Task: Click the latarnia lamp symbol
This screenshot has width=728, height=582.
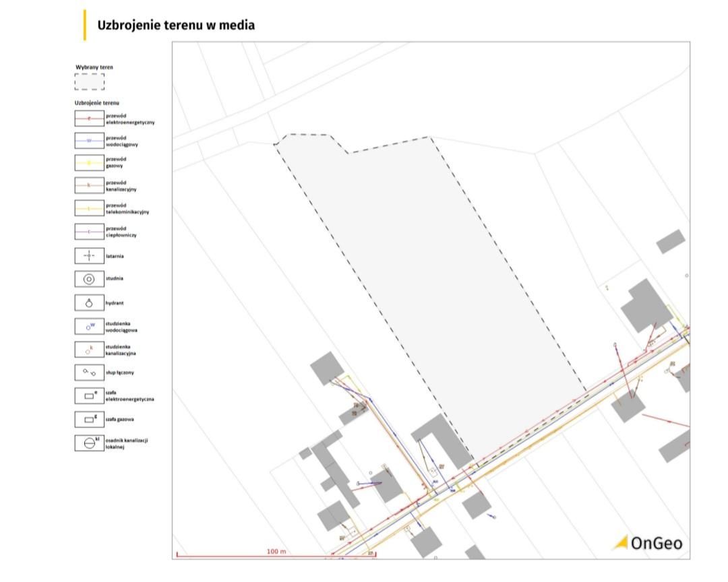Action: click(x=89, y=256)
